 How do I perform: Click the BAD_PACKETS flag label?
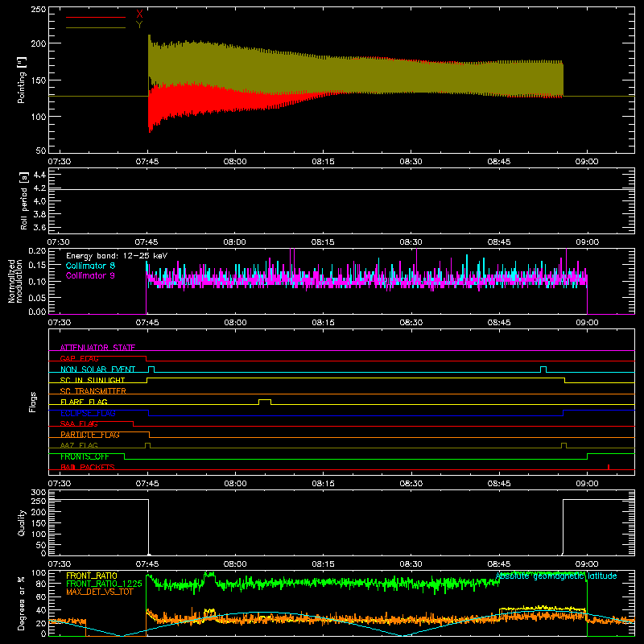point(88,467)
